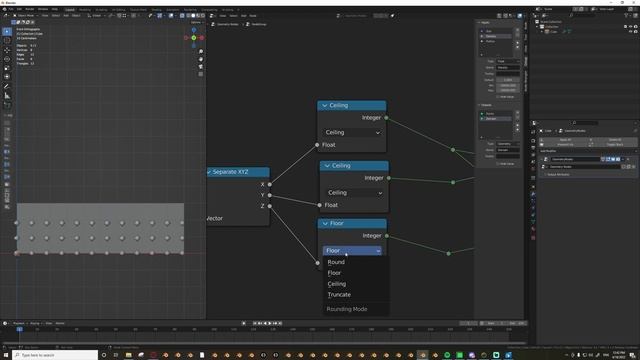Choose Floor in rounding mode menu
This screenshot has height=360, width=640.
(x=334, y=273)
